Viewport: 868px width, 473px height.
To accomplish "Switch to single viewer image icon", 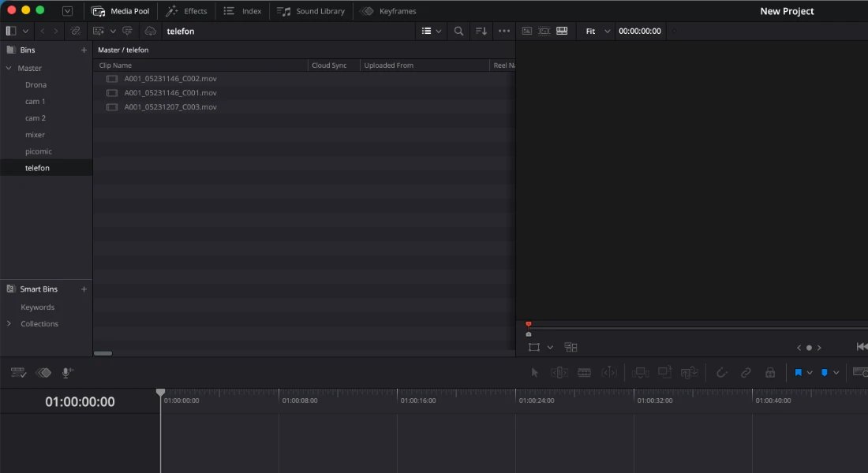I will coord(527,31).
